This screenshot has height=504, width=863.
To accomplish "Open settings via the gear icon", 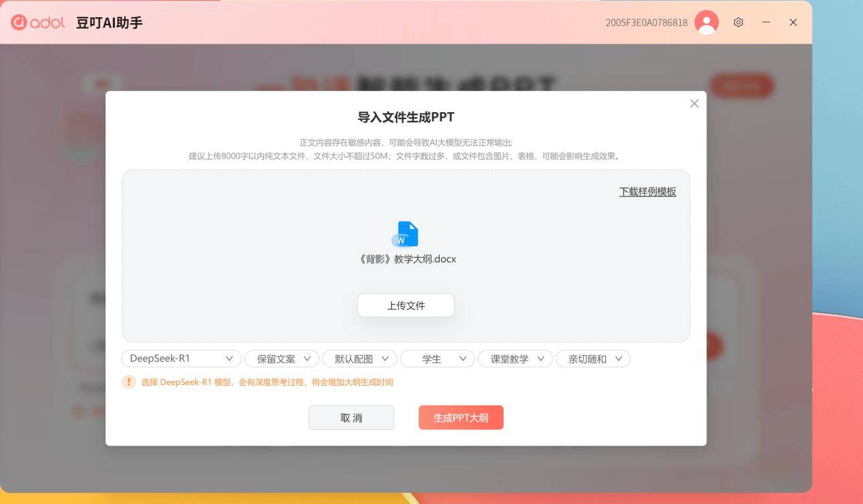I will click(738, 22).
